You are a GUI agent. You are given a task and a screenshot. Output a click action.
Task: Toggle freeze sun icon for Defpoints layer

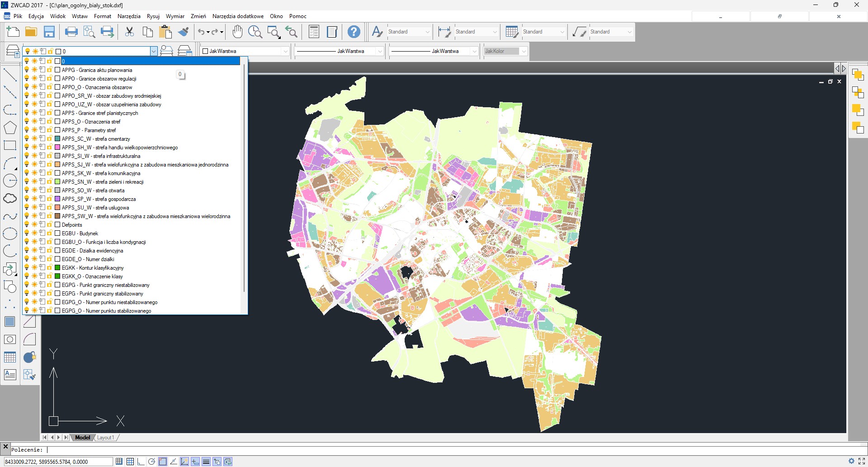coord(34,224)
